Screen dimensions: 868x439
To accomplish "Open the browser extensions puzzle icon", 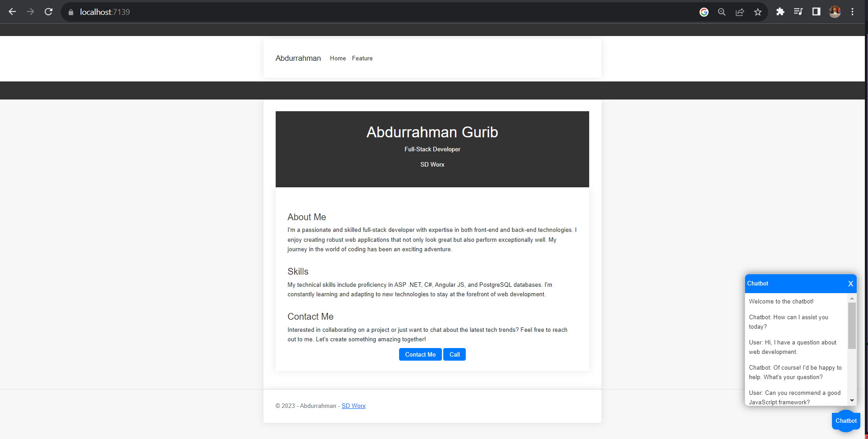I will (x=780, y=12).
